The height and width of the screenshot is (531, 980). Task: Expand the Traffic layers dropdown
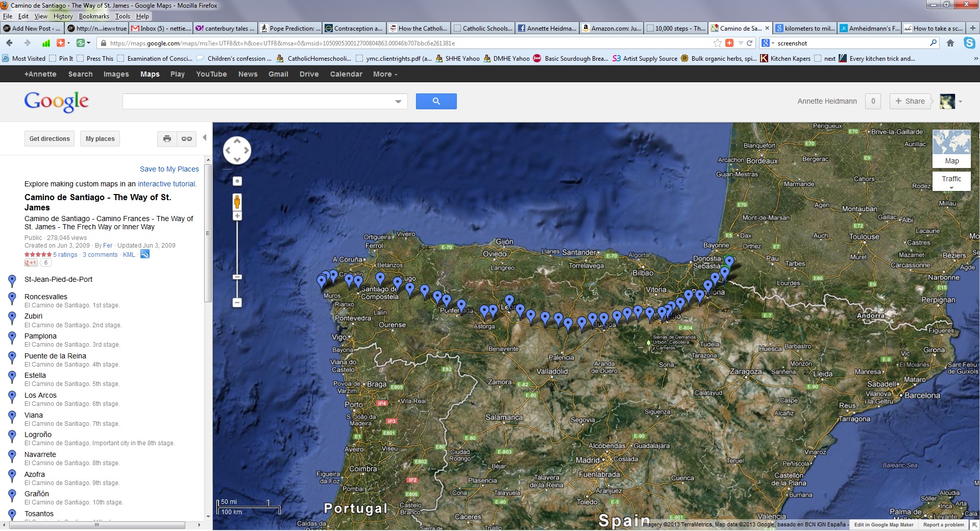951,181
